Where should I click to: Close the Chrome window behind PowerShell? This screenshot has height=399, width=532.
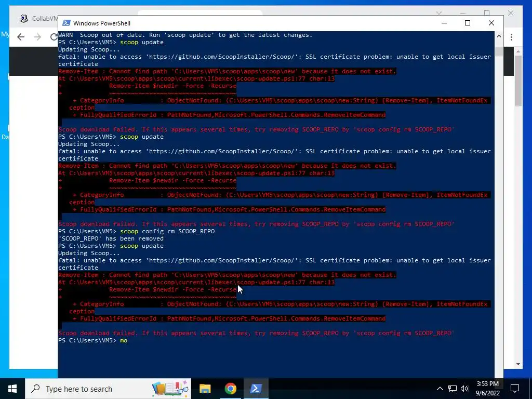coord(511,13)
